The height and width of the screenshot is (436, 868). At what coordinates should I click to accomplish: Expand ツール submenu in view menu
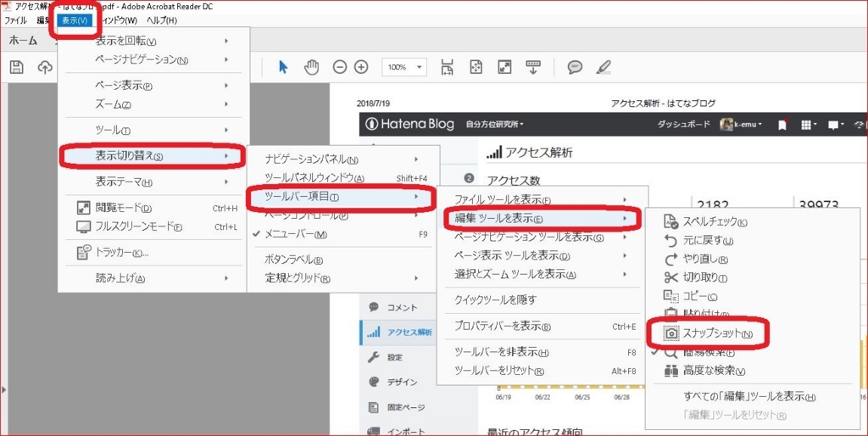click(153, 130)
